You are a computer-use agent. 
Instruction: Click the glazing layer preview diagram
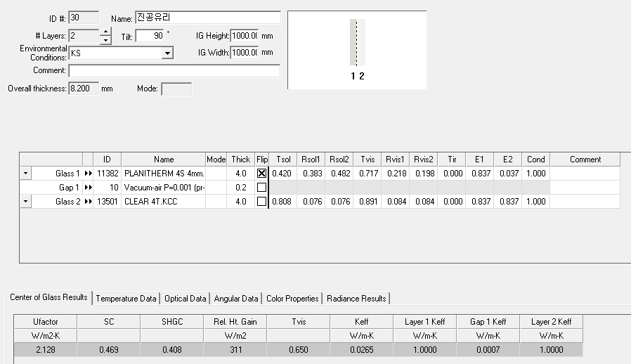click(x=357, y=49)
